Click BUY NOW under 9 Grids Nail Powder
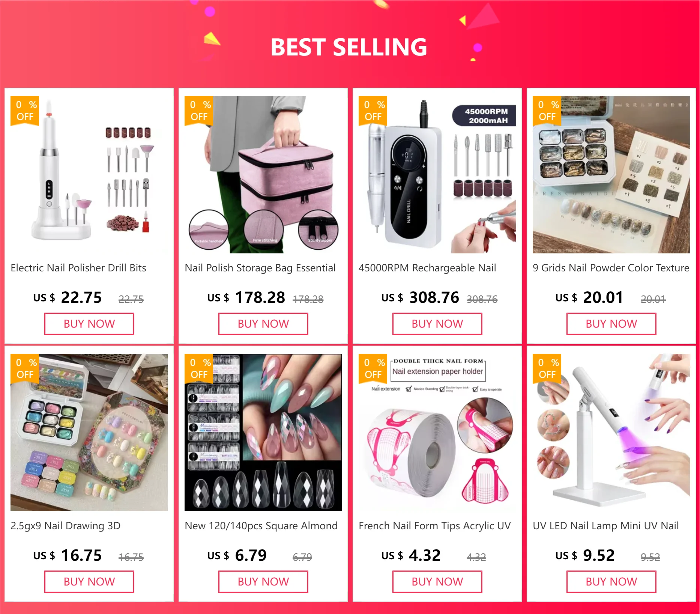This screenshot has width=700, height=614. pos(611,324)
